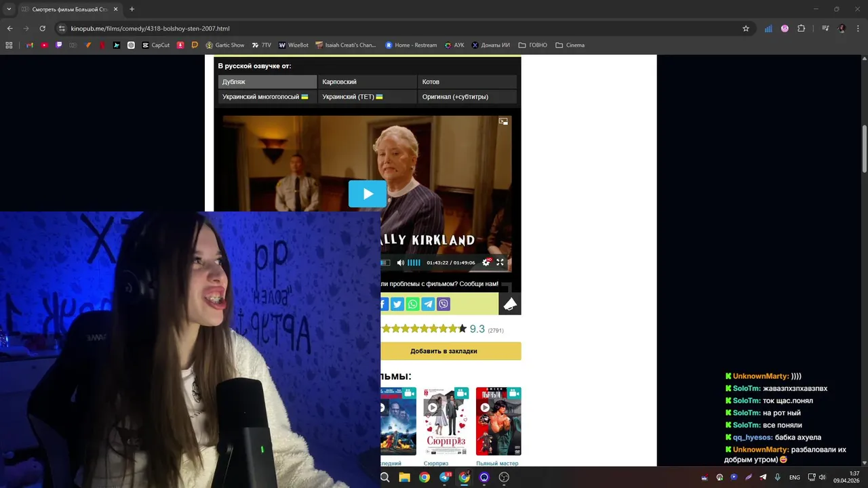Click the pink face extension icon
The height and width of the screenshot is (488, 868).
pos(785,28)
